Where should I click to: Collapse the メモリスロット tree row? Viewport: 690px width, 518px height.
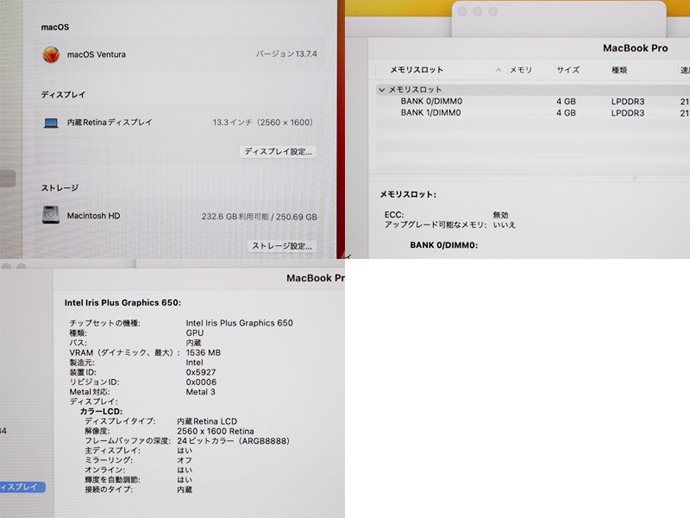pos(382,90)
